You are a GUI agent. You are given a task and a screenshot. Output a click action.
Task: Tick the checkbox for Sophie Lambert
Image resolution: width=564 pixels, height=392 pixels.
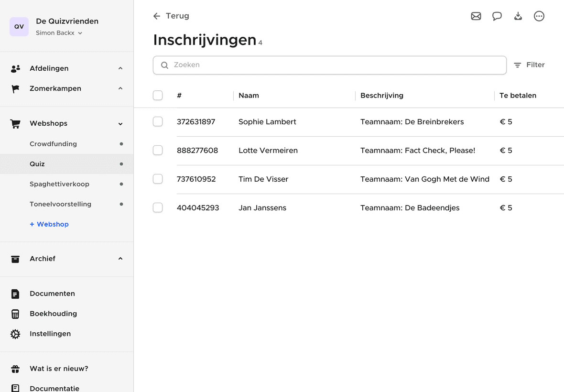158,122
